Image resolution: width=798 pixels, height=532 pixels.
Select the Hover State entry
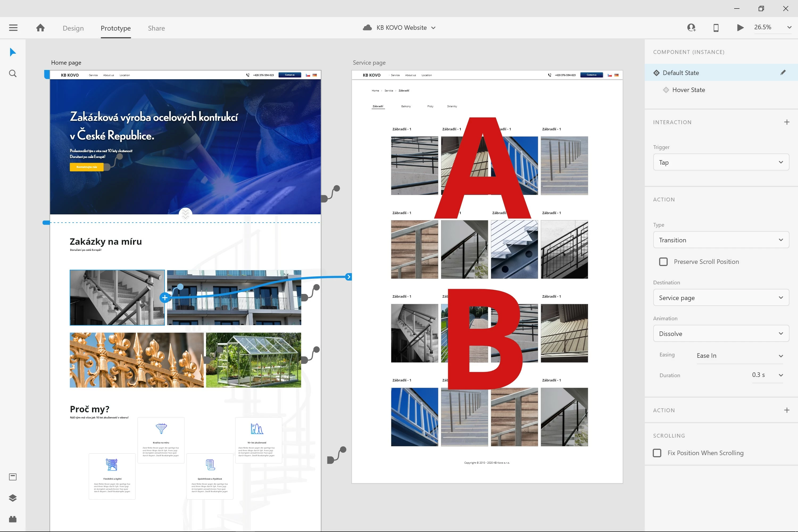point(688,90)
